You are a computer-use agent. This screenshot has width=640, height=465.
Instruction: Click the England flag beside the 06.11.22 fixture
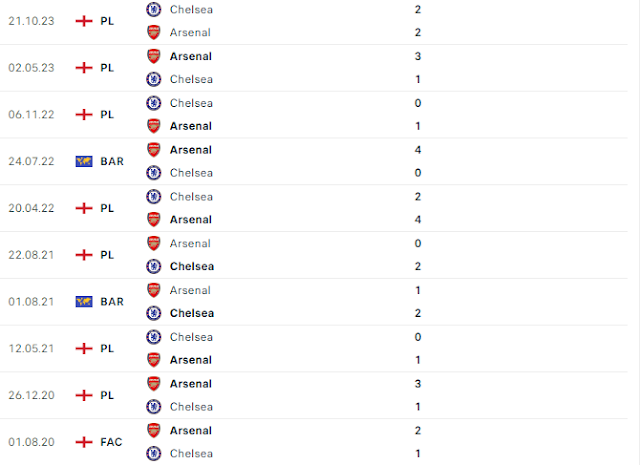[x=84, y=114]
